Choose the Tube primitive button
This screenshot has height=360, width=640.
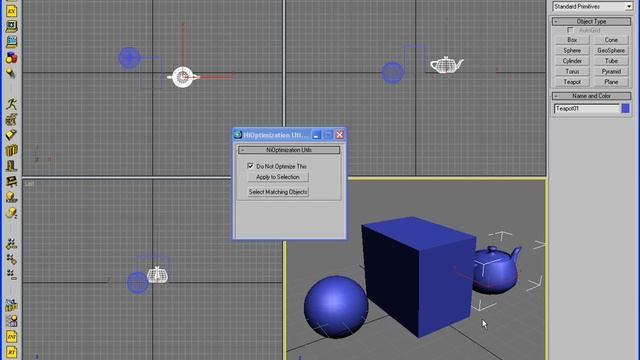click(611, 61)
